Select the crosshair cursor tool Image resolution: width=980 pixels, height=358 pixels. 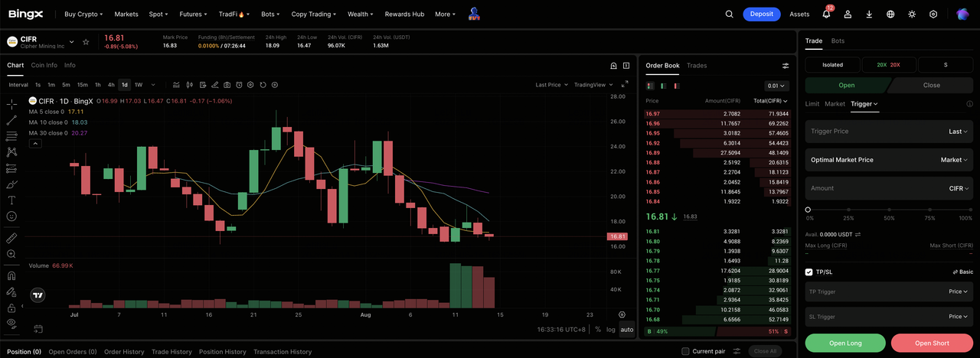[11, 104]
